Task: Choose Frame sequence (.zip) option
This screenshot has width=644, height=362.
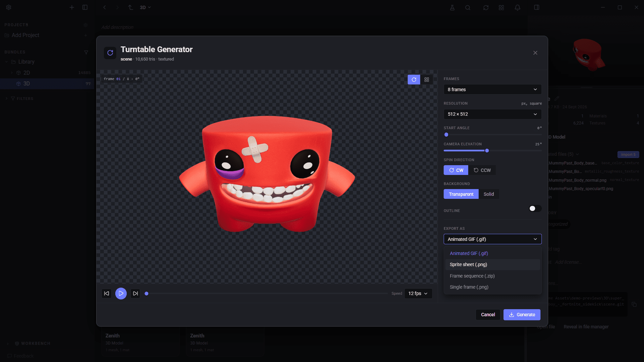Action: click(492, 276)
